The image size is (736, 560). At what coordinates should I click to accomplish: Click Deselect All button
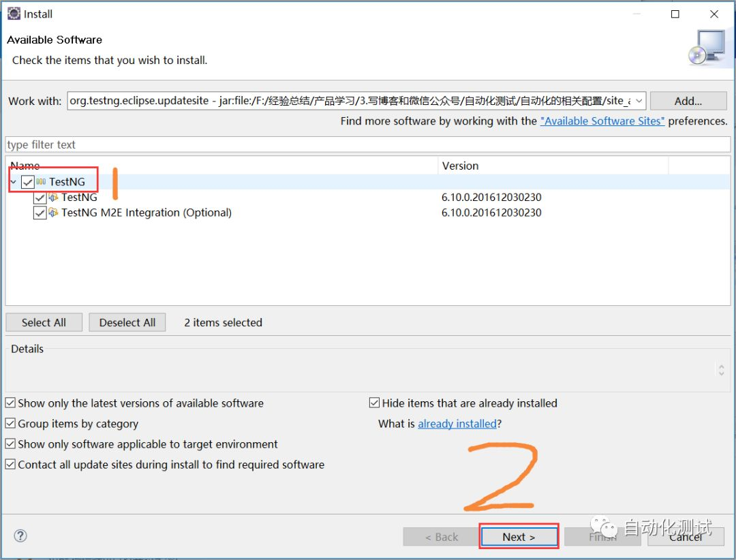point(127,322)
